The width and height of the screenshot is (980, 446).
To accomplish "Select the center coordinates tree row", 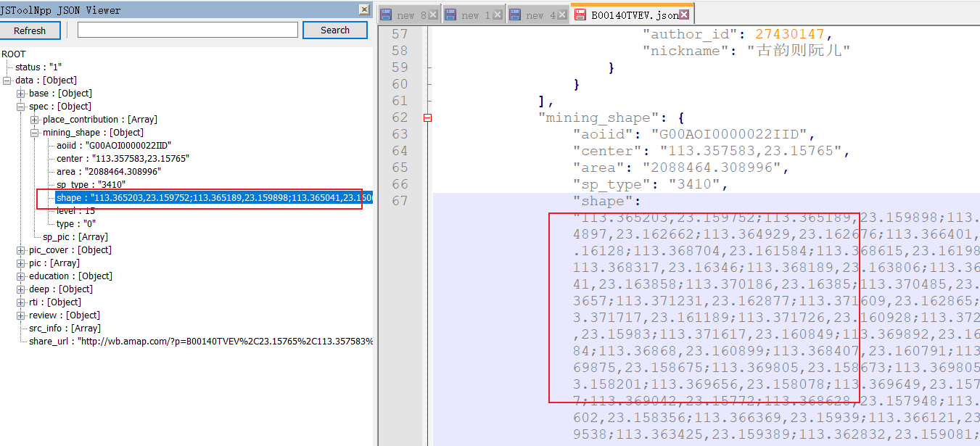I will point(123,159).
